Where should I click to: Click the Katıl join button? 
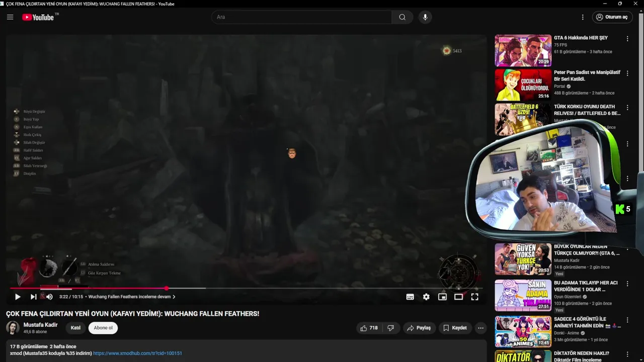click(75, 328)
